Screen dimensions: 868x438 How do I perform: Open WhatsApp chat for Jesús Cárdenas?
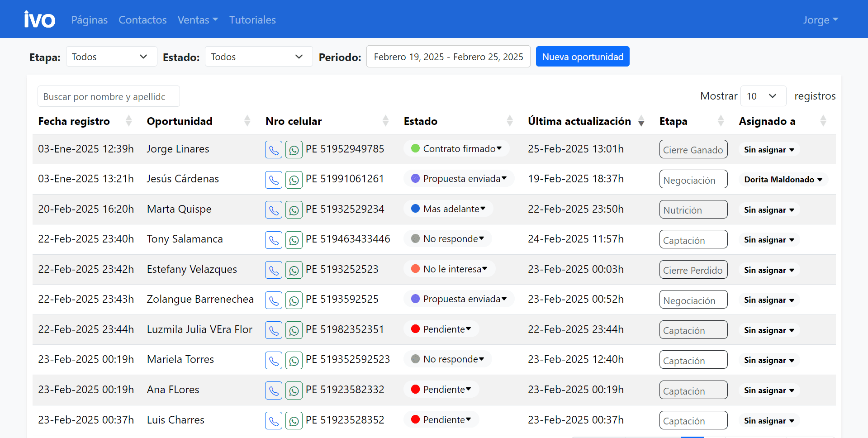tap(294, 180)
